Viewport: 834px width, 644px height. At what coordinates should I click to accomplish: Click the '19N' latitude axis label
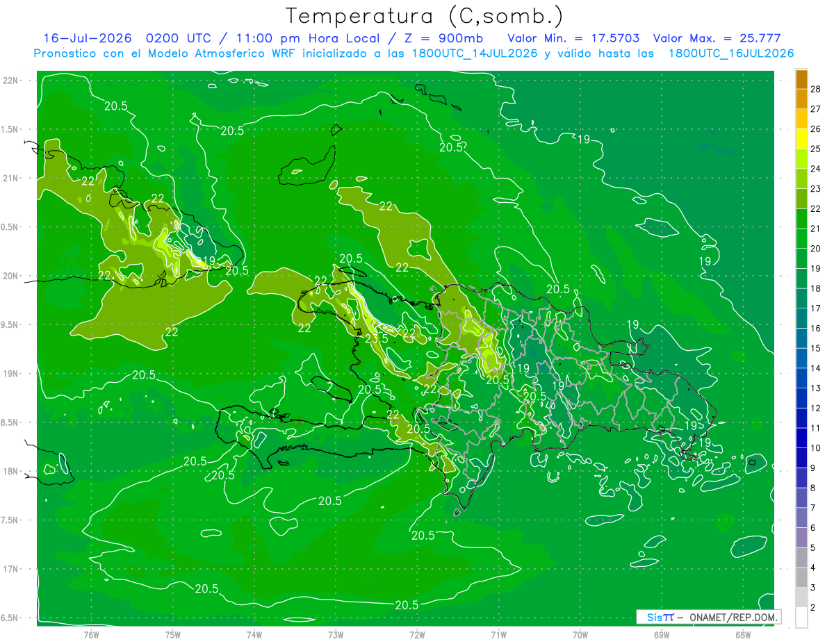pos(10,374)
